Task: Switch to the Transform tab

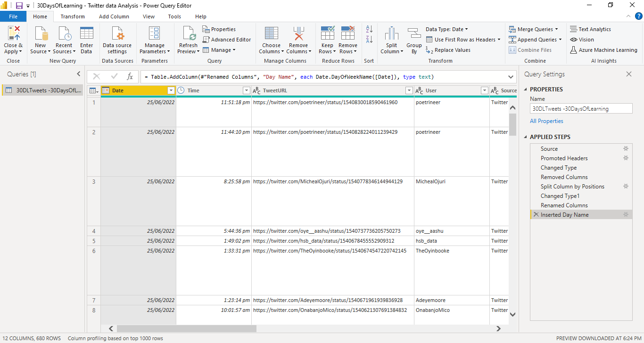Action: pyautogui.click(x=73, y=16)
